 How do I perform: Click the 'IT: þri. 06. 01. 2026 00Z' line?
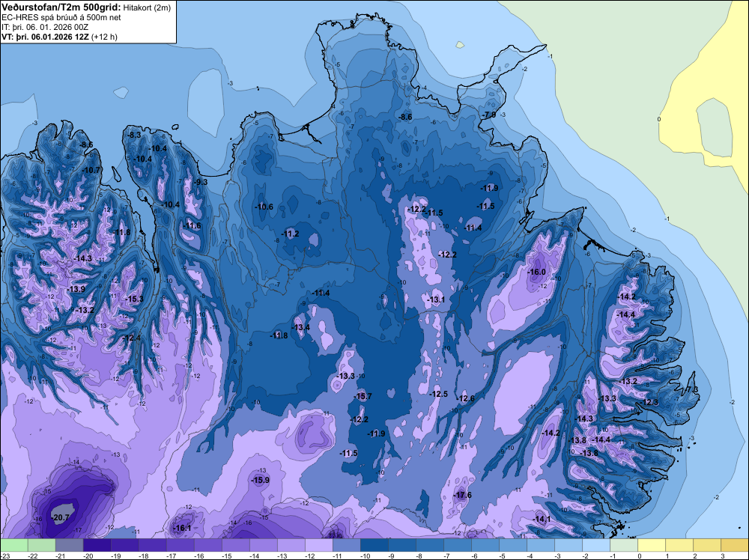coord(45,27)
